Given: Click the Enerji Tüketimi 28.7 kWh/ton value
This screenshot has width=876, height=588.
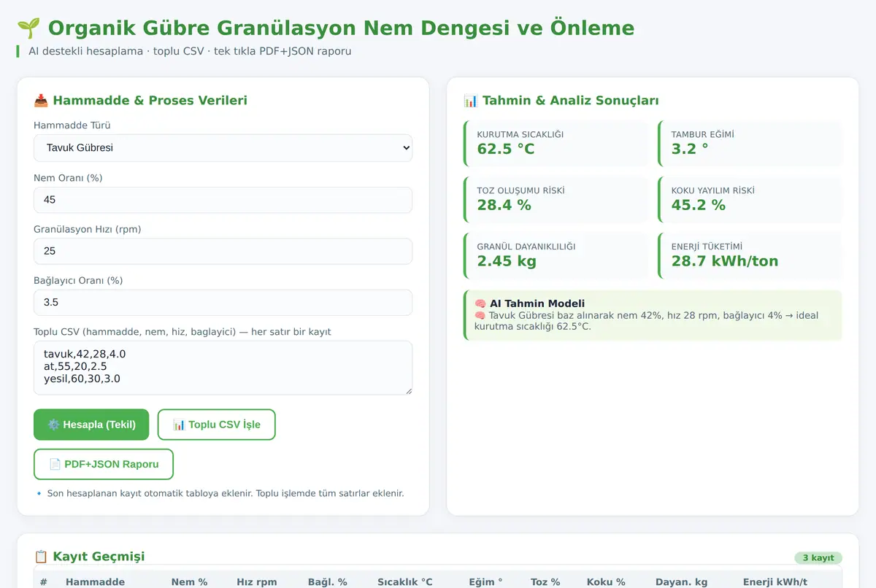Looking at the screenshot, I should (x=725, y=261).
